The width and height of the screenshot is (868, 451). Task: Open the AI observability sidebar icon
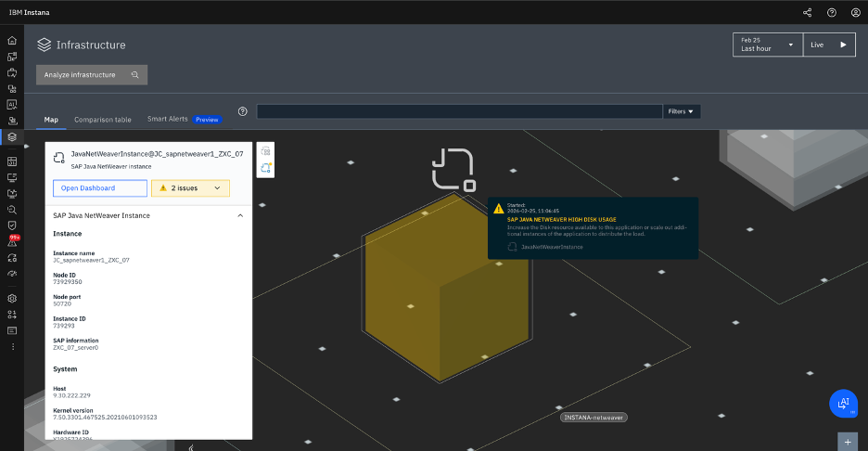[x=12, y=105]
